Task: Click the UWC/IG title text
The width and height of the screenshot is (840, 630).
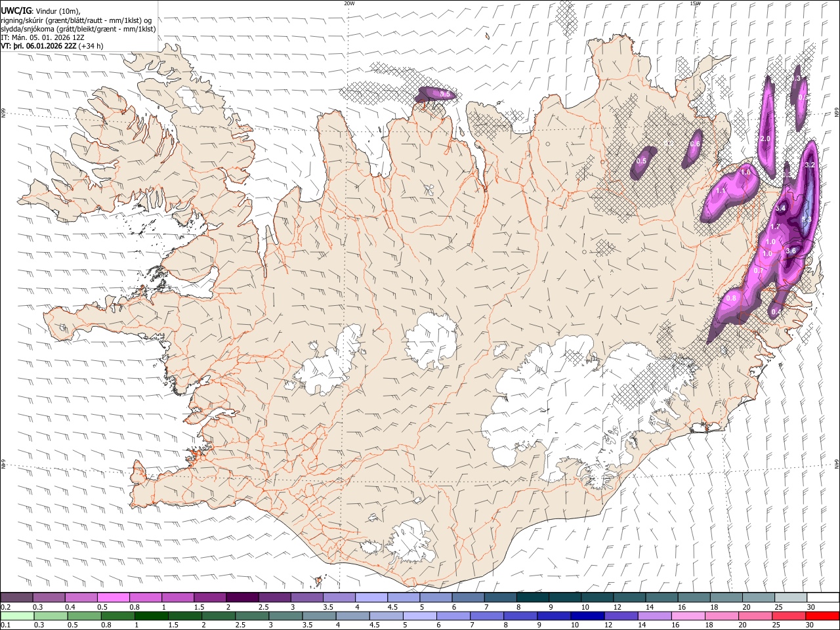Action: coord(16,10)
